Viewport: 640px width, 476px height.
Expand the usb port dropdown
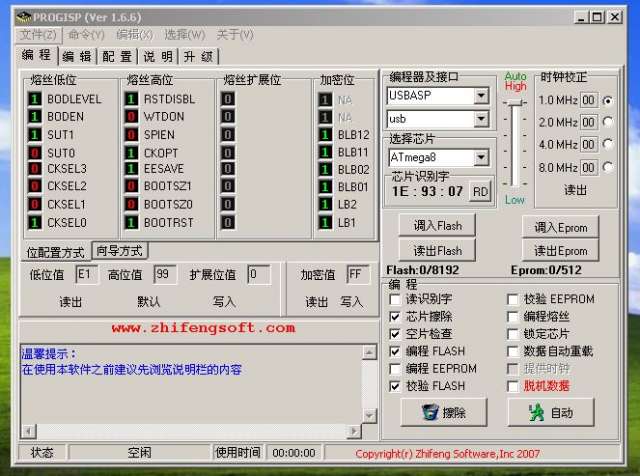(481, 119)
